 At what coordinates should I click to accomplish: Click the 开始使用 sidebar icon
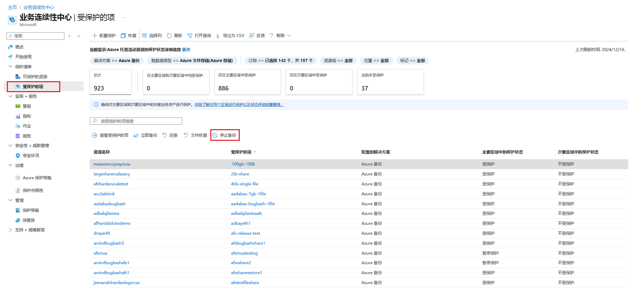[x=10, y=57]
